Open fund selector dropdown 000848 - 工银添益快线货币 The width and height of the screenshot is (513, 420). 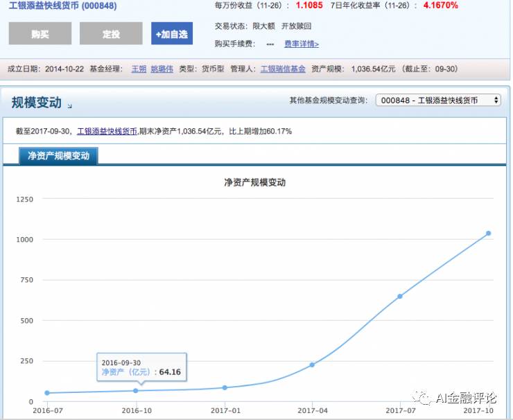click(x=438, y=100)
